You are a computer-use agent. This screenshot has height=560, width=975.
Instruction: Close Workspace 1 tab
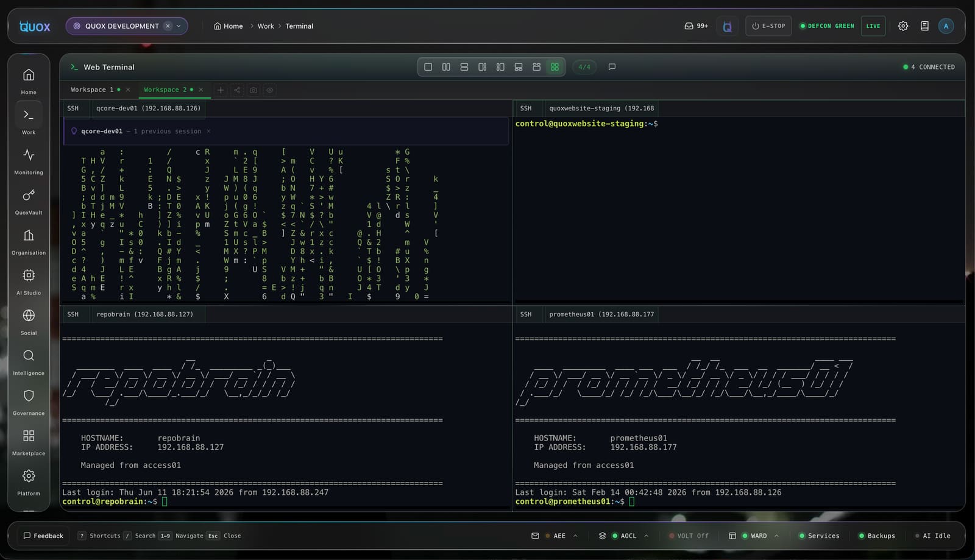point(128,90)
